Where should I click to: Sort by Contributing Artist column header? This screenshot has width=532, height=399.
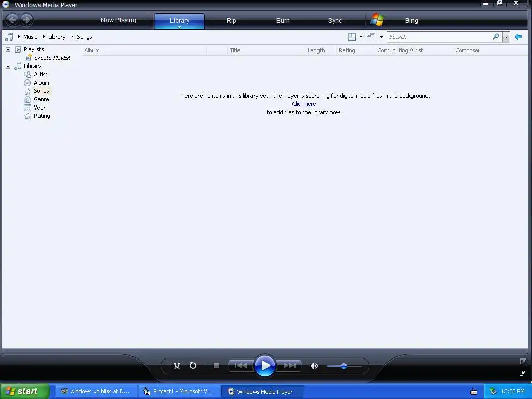413,50
